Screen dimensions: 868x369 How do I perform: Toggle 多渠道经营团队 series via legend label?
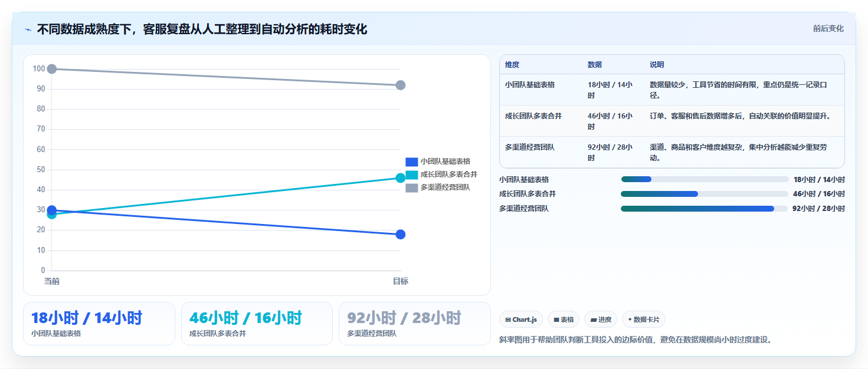coord(446,187)
